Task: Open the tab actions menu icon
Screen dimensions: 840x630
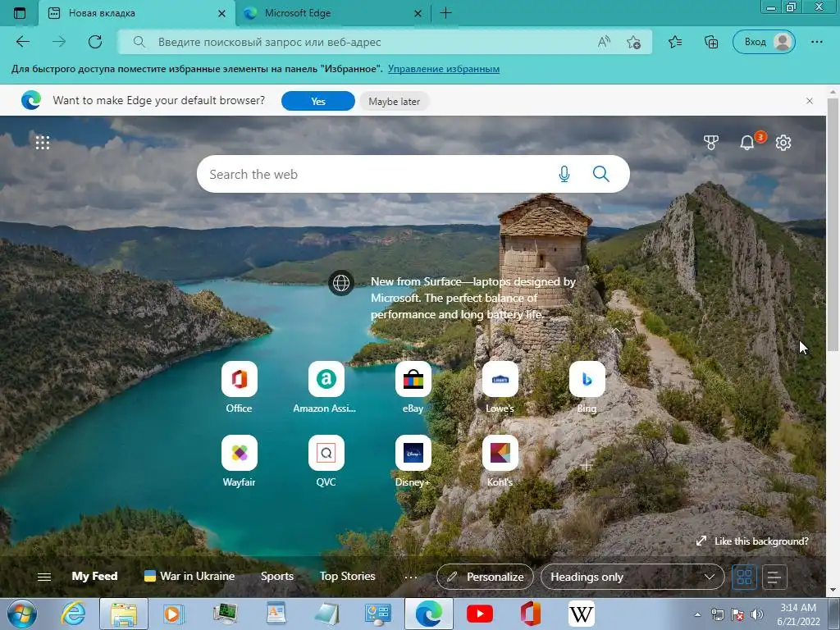Action: click(20, 13)
